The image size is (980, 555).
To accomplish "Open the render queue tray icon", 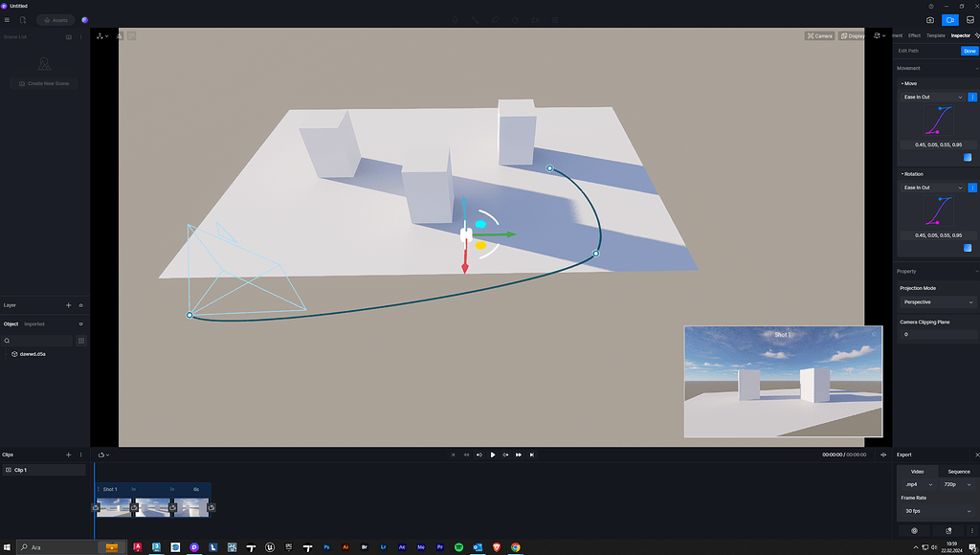I will tap(970, 20).
